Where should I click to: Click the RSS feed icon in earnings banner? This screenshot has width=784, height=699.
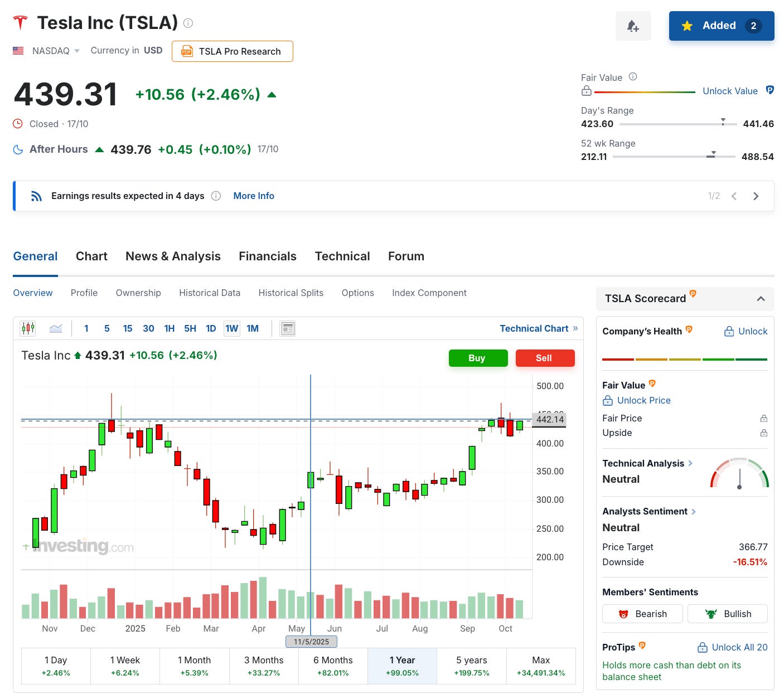[37, 196]
